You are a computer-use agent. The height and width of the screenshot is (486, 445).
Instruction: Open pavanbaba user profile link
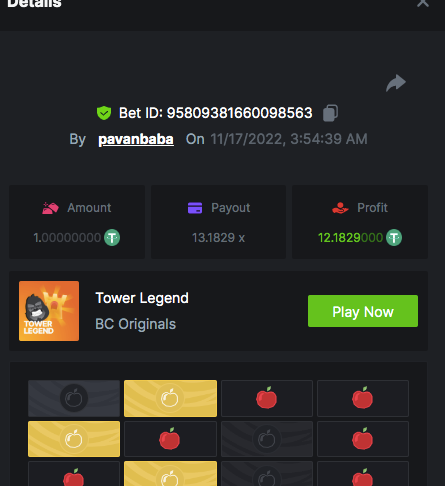136,139
